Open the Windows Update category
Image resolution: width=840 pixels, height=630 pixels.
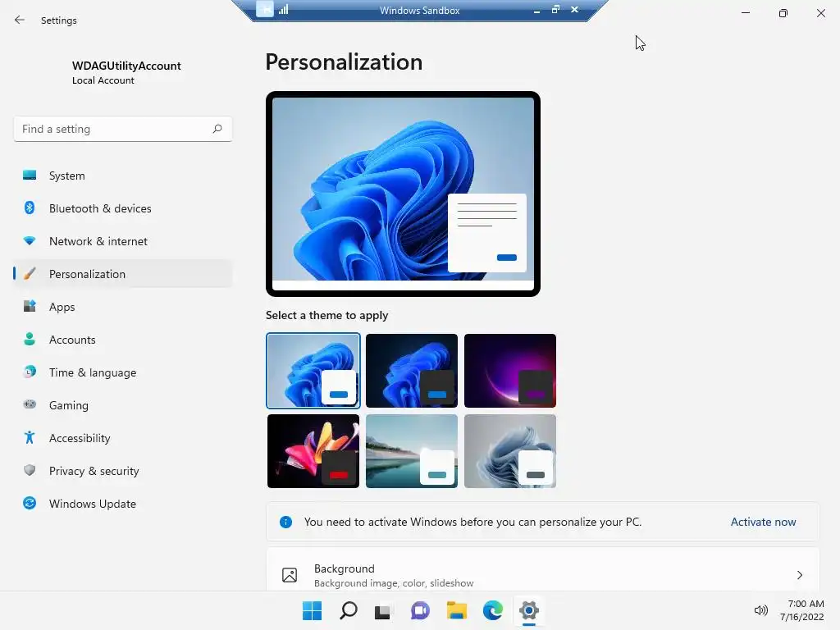(x=123, y=504)
